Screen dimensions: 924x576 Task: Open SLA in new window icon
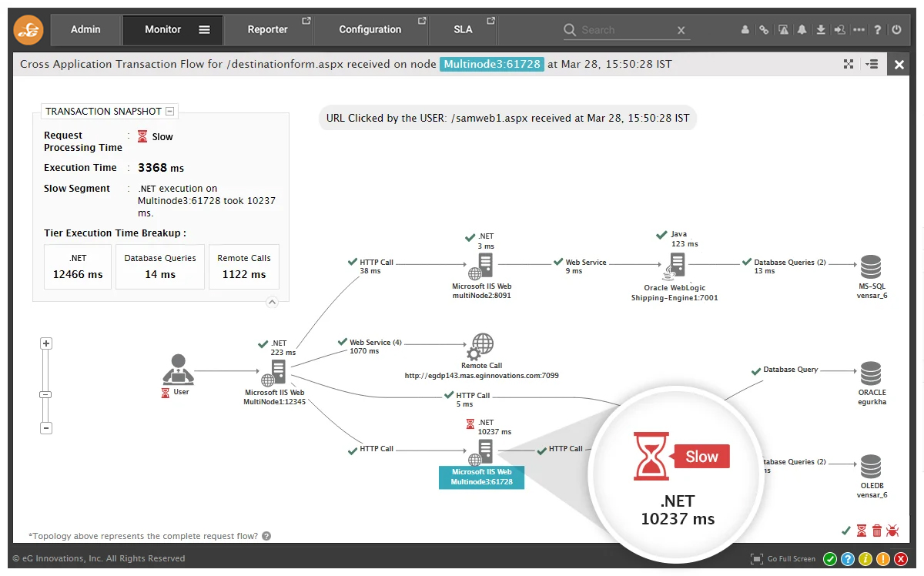[490, 21]
